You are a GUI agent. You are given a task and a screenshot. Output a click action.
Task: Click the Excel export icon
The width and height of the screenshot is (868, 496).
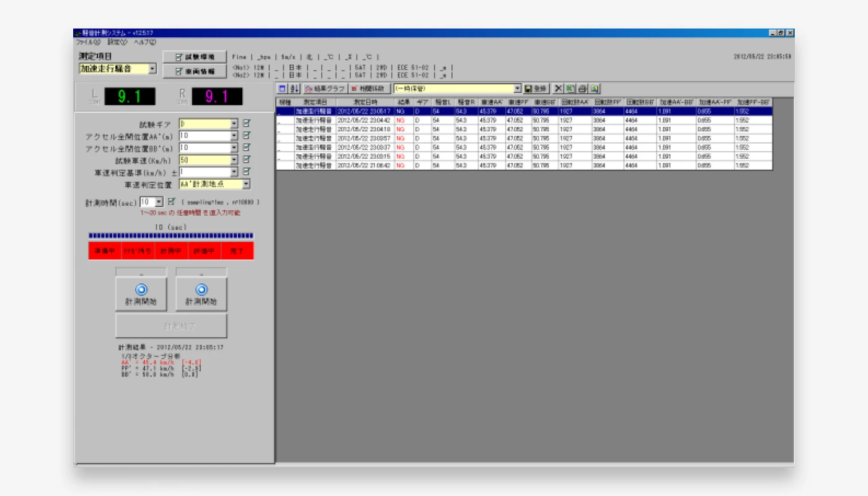click(570, 89)
